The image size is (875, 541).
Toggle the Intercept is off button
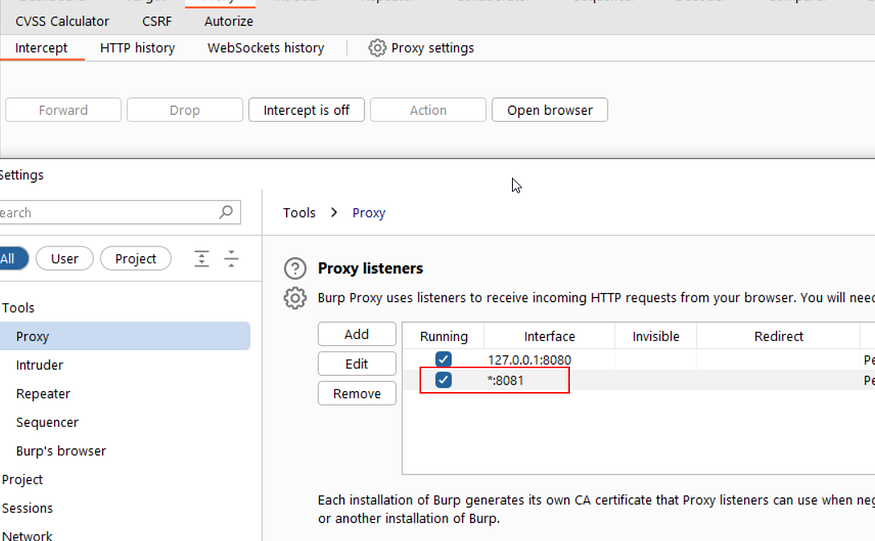pos(306,110)
